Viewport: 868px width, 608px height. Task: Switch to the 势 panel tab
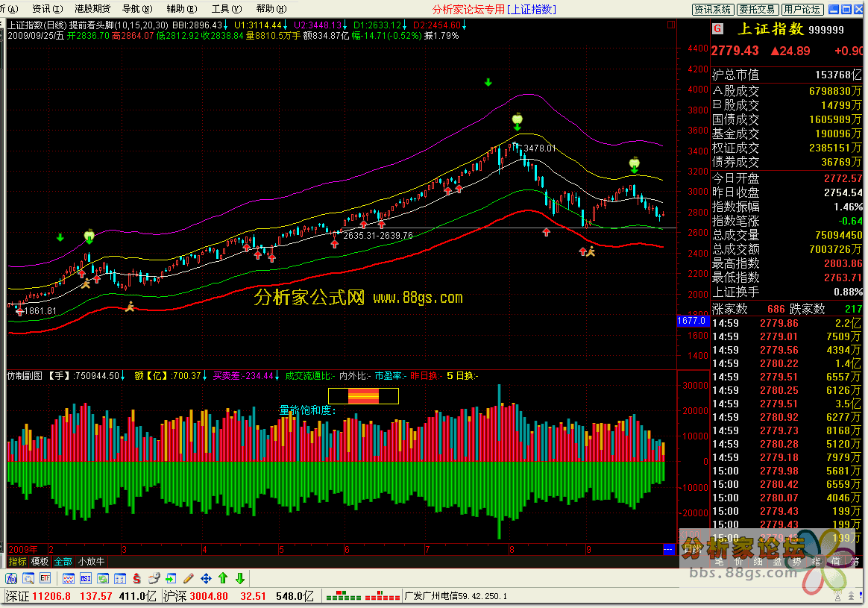(797, 562)
